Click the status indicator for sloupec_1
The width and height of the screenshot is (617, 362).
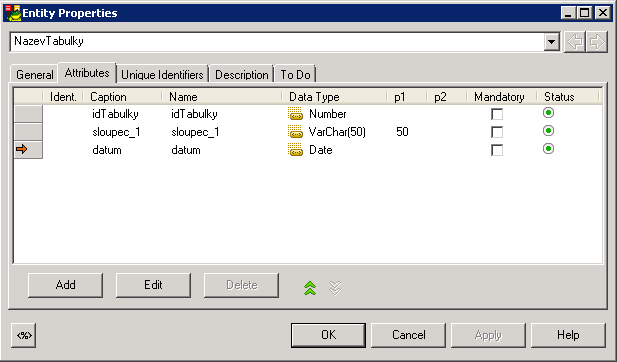click(x=548, y=131)
